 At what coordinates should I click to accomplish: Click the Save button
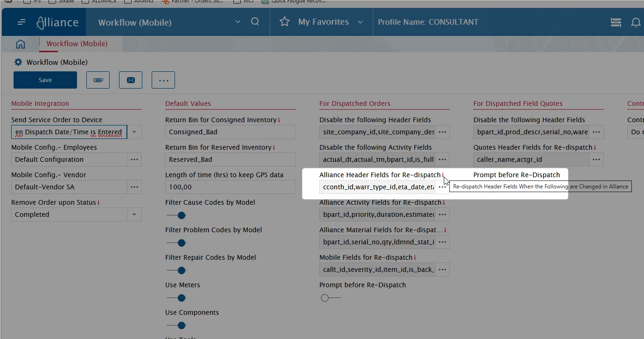pos(45,80)
